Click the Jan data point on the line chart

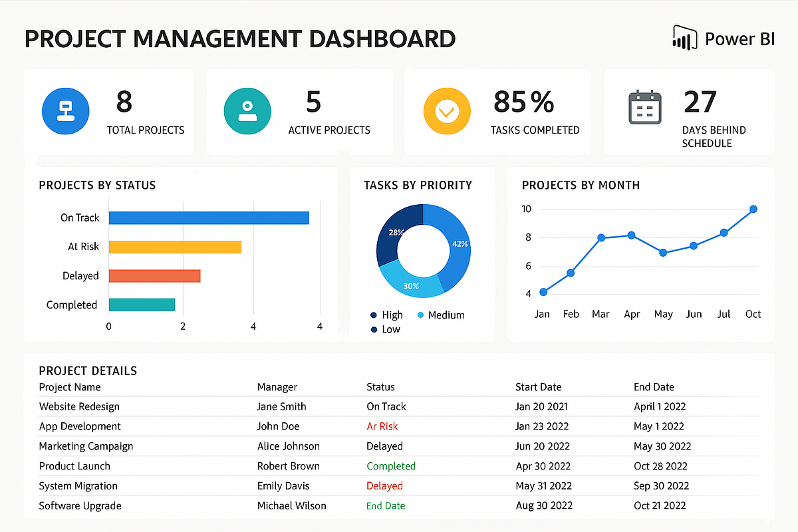tap(543, 291)
